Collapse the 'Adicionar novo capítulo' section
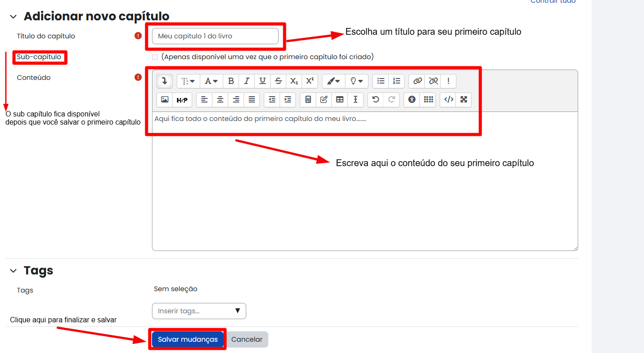Image resolution: width=644 pixels, height=353 pixels. [13, 16]
